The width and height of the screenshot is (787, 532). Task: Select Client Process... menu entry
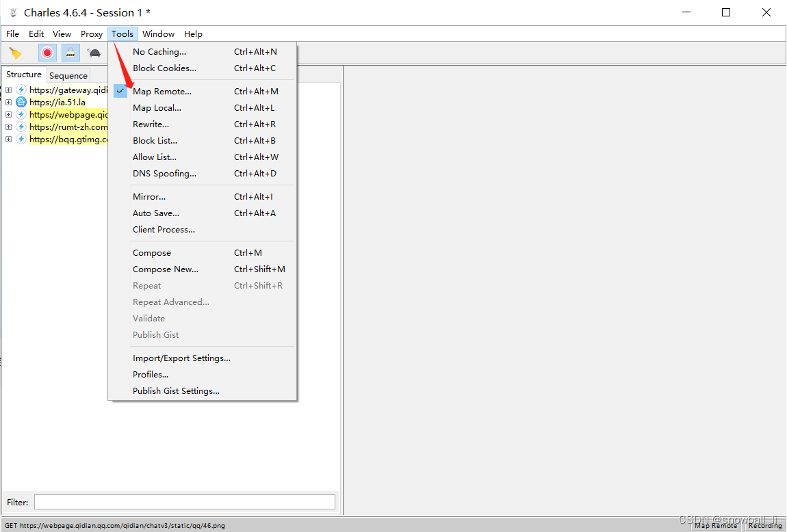click(x=203, y=230)
